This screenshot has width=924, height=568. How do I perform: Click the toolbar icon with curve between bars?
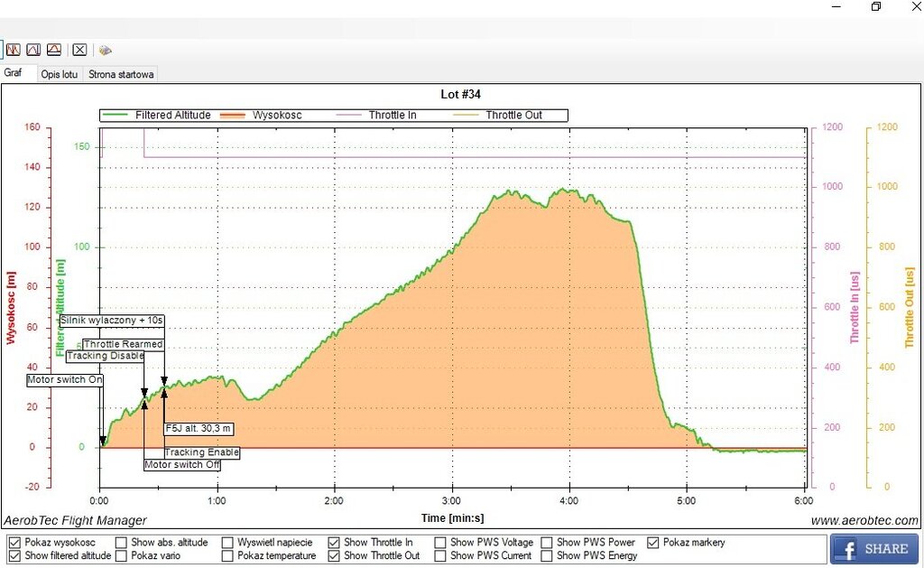pyautogui.click(x=33, y=50)
